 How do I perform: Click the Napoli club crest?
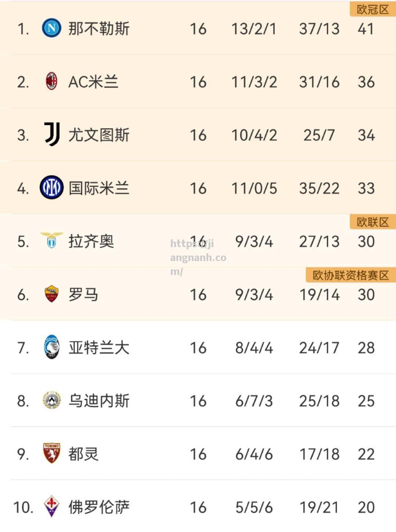click(51, 28)
